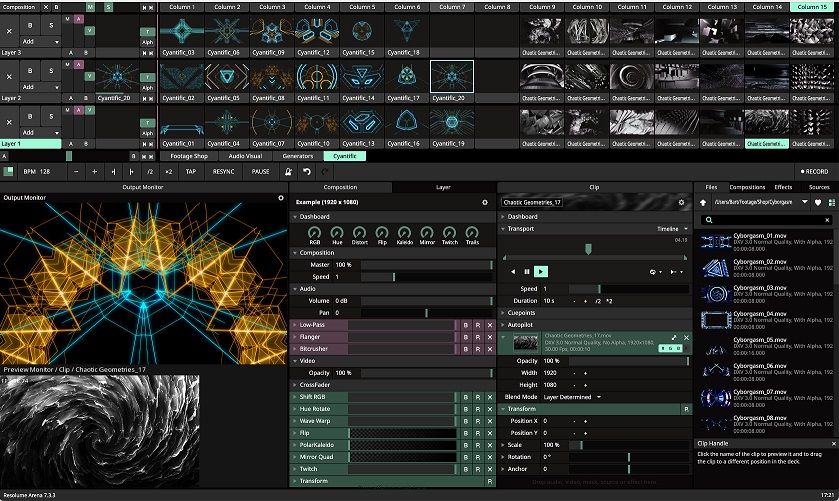Bypass the Hue Rotate effect with its B button

point(466,409)
